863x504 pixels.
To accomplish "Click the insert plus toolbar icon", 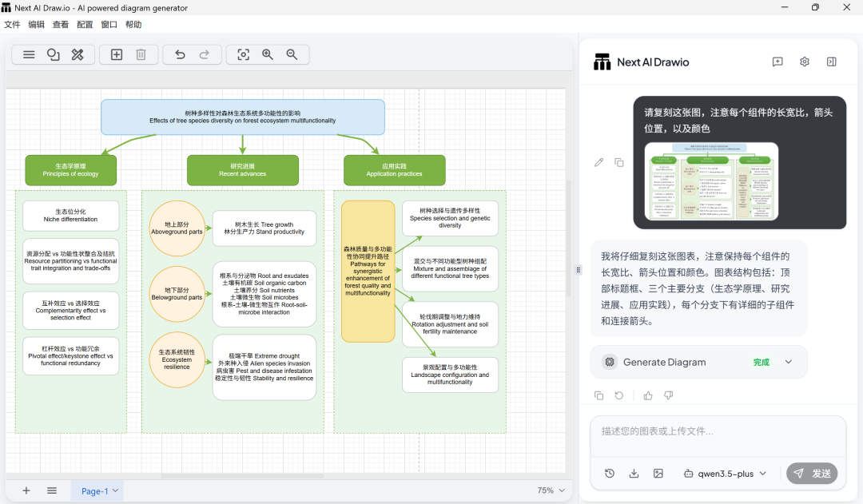I will tap(117, 54).
